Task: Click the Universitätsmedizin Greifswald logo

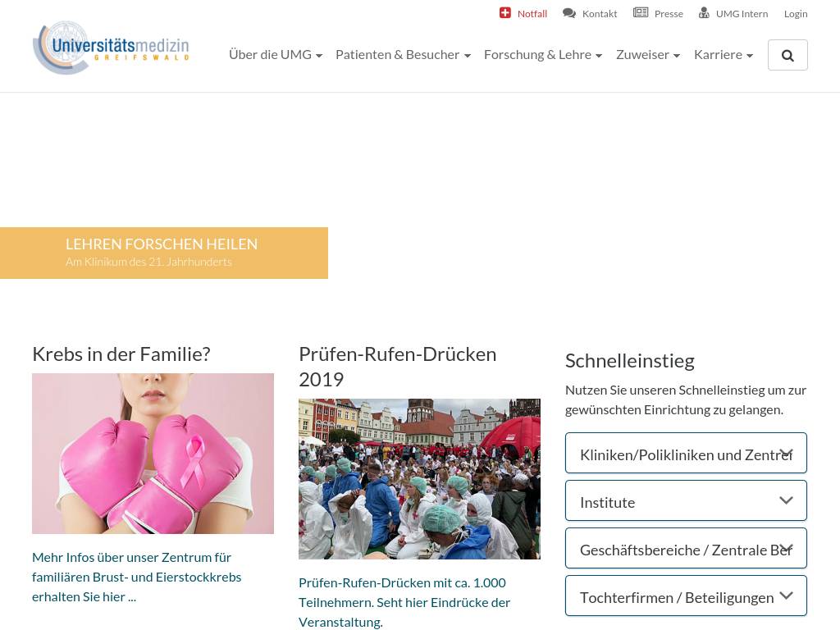Action: (x=112, y=48)
